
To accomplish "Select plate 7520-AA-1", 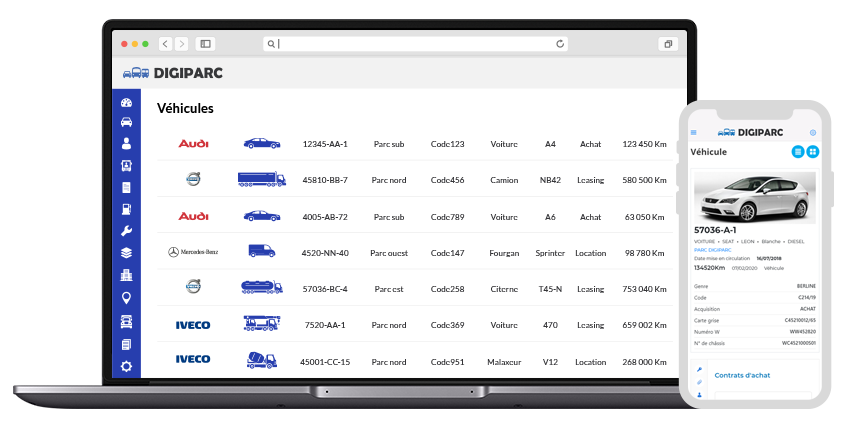I will point(325,325).
